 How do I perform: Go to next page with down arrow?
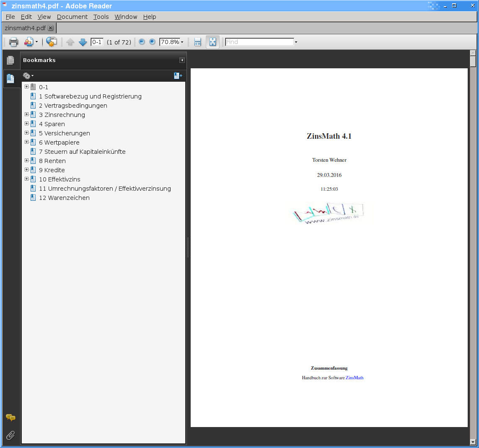pyautogui.click(x=83, y=42)
